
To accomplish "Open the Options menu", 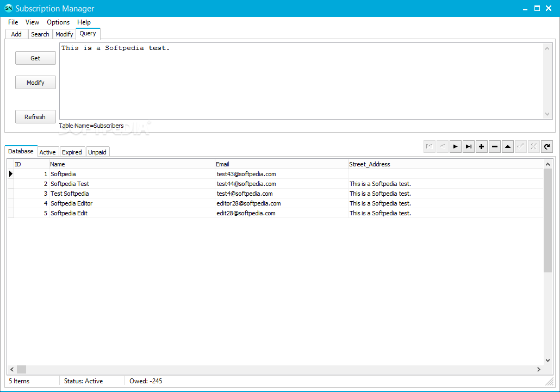I will pos(58,22).
